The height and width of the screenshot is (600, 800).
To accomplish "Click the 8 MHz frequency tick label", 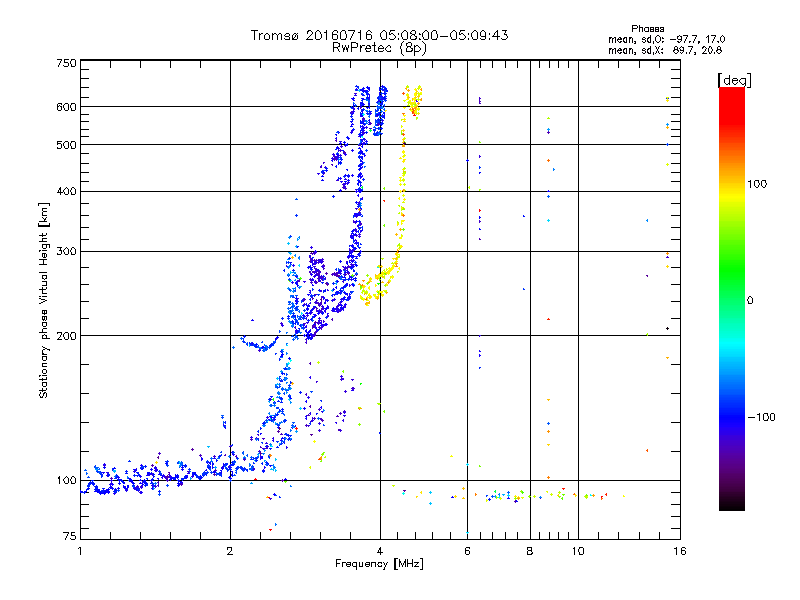I will 530,551.
